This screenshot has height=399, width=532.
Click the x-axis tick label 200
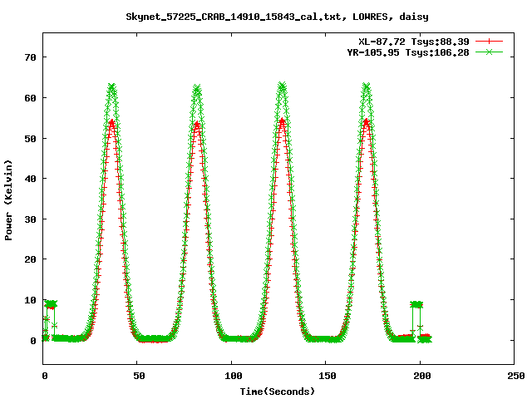tap(421, 376)
